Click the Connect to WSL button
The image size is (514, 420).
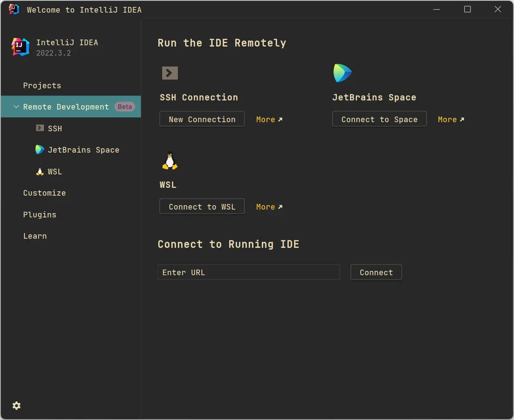tap(202, 207)
